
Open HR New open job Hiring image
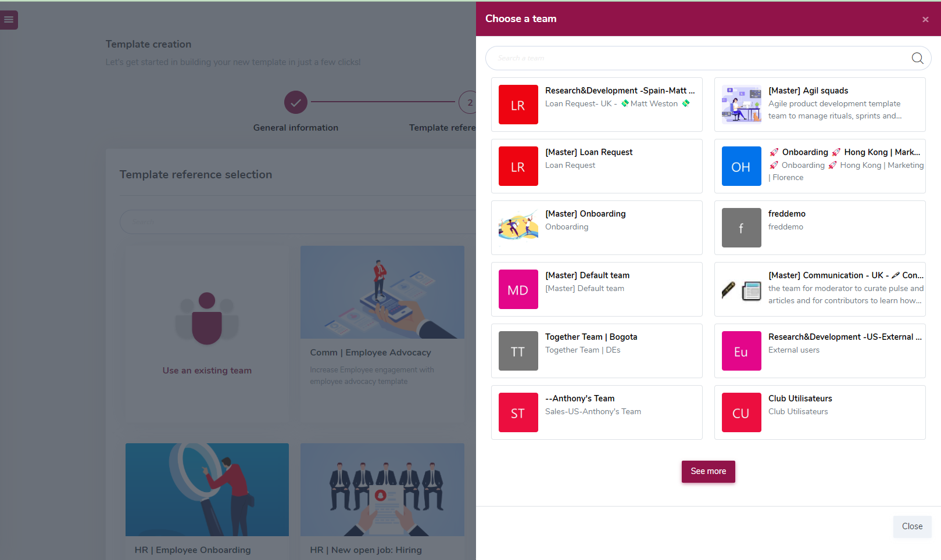point(382,490)
